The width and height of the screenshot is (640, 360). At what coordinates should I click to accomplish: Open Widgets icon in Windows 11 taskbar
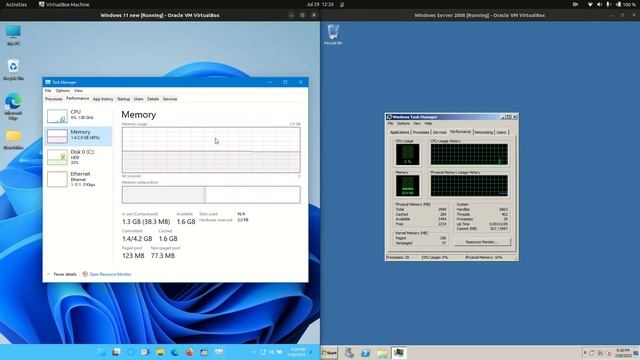pyautogui.click(x=131, y=352)
